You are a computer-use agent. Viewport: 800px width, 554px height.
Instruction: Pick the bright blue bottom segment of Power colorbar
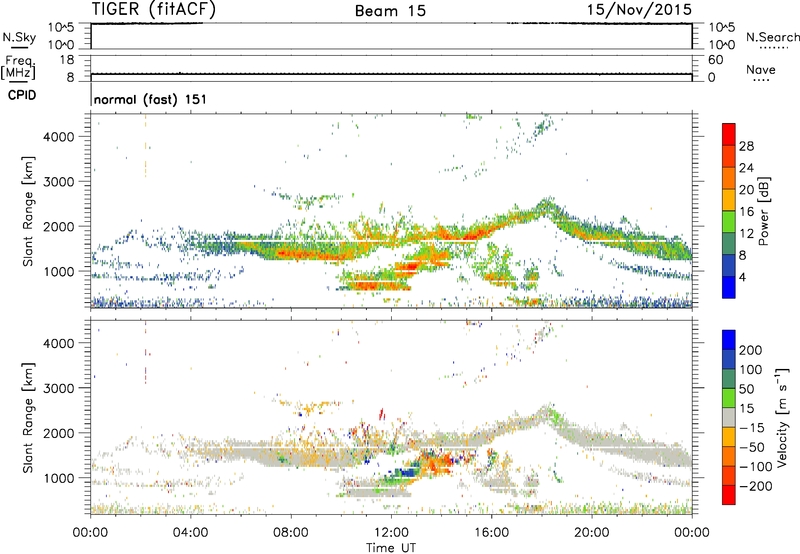click(729, 287)
